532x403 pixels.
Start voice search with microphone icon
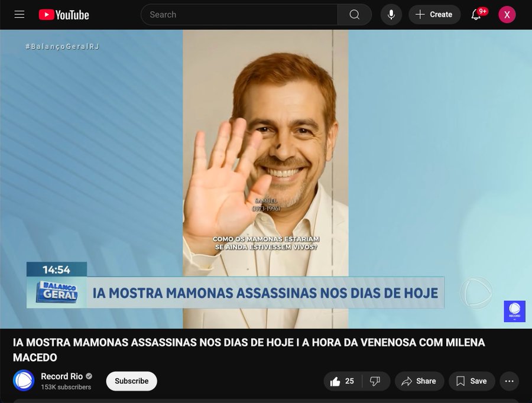[x=391, y=15]
